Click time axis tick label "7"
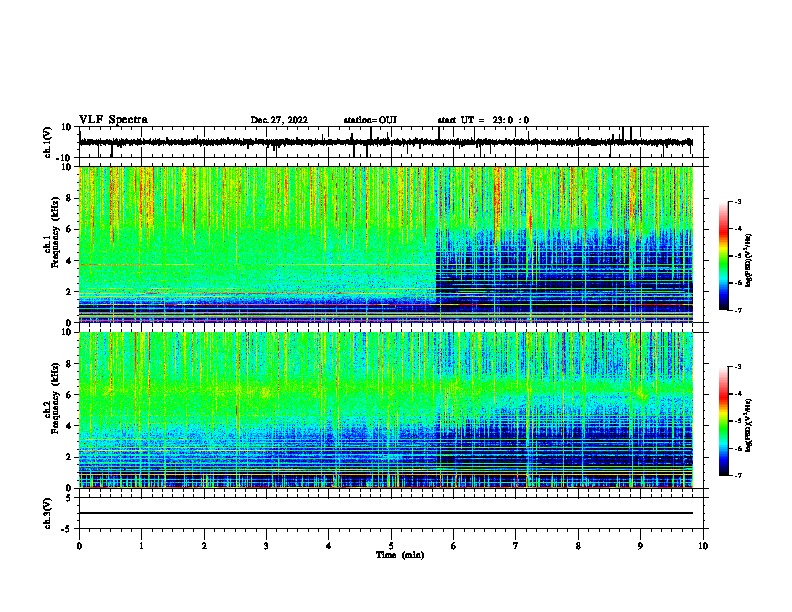This screenshot has width=792, height=612. (516, 546)
